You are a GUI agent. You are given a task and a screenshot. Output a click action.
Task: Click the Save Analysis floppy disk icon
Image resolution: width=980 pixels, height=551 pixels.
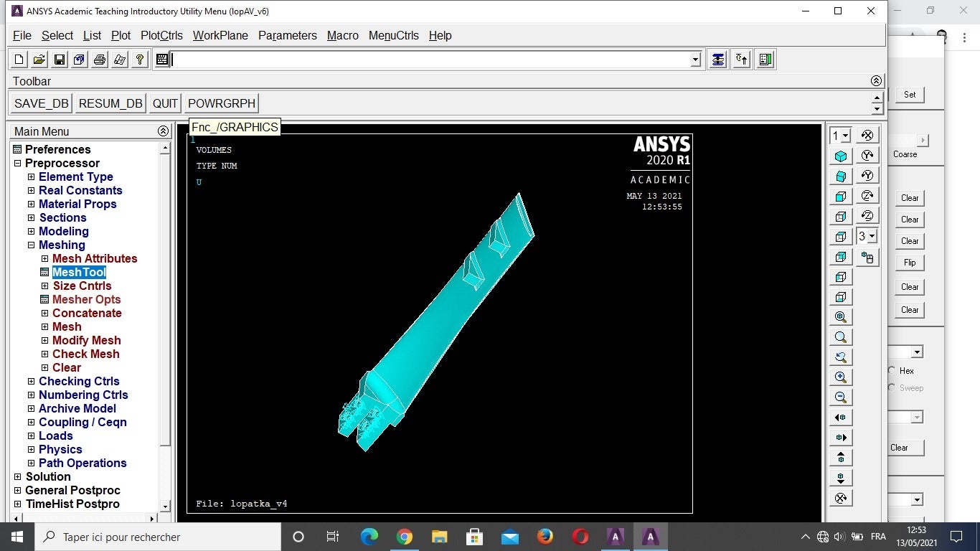point(60,60)
